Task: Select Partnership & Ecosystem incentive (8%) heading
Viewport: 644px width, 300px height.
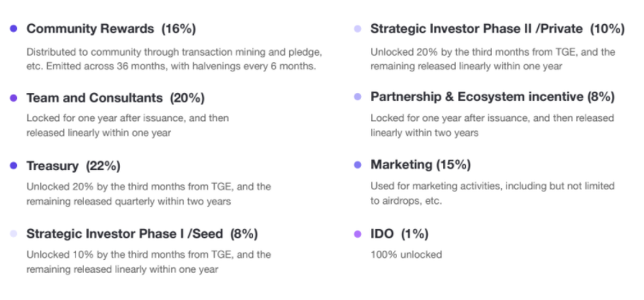Action: tap(492, 97)
